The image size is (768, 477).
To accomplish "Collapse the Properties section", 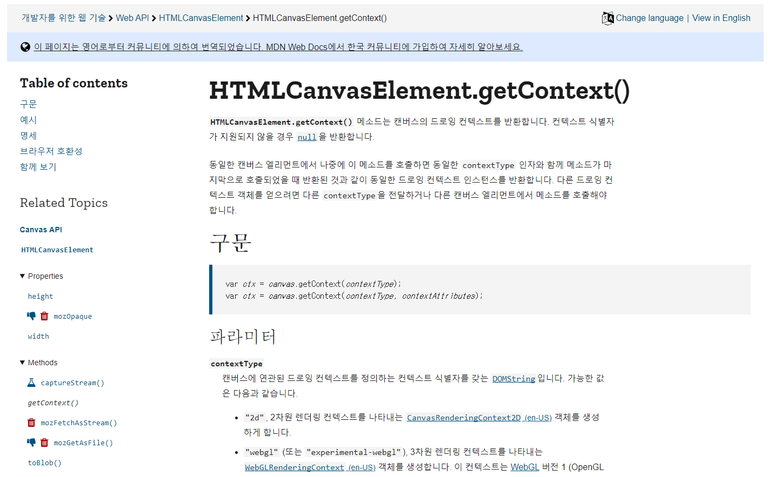I will tap(42, 276).
